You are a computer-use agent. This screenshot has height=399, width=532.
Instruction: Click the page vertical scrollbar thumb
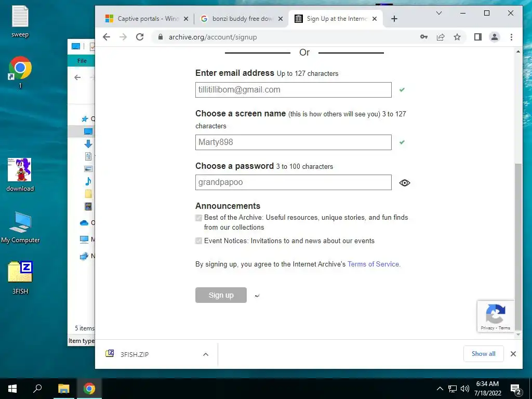click(518, 246)
